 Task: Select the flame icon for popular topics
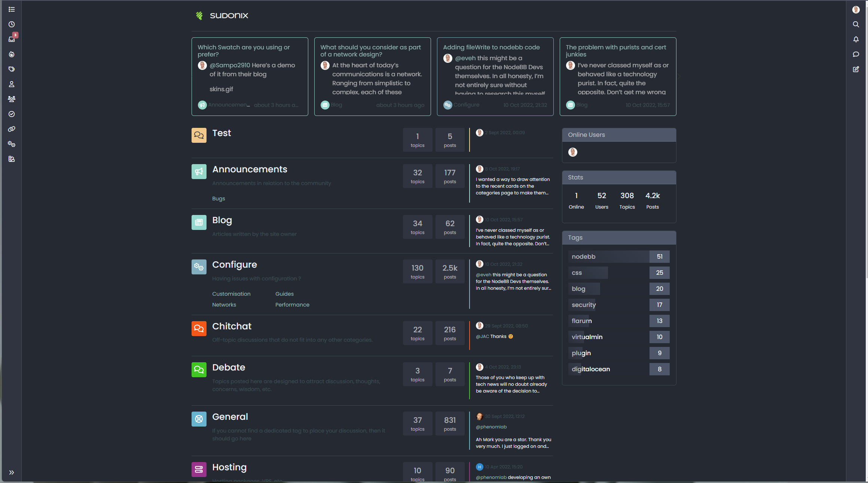(x=12, y=54)
